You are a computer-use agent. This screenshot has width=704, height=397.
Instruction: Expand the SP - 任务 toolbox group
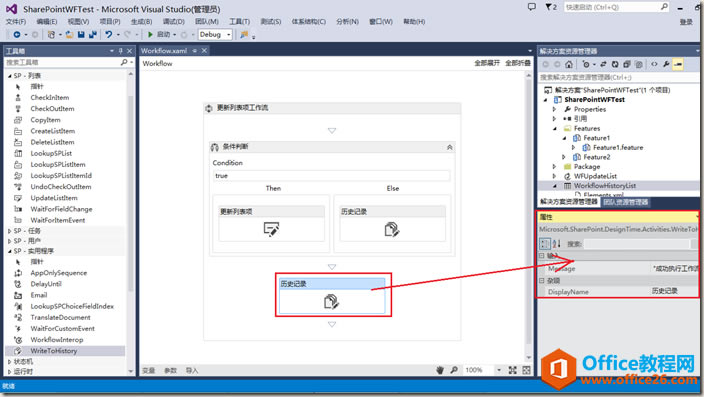coord(10,231)
